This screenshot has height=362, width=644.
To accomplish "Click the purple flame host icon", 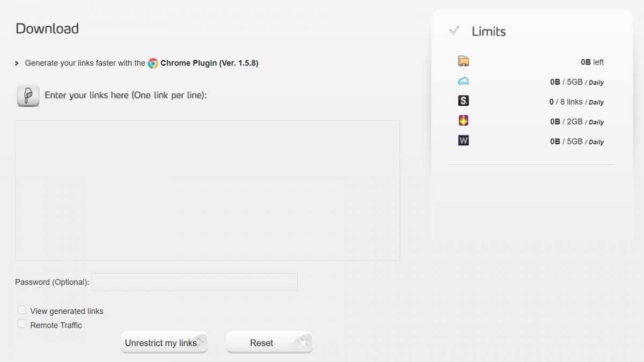I will point(464,121).
